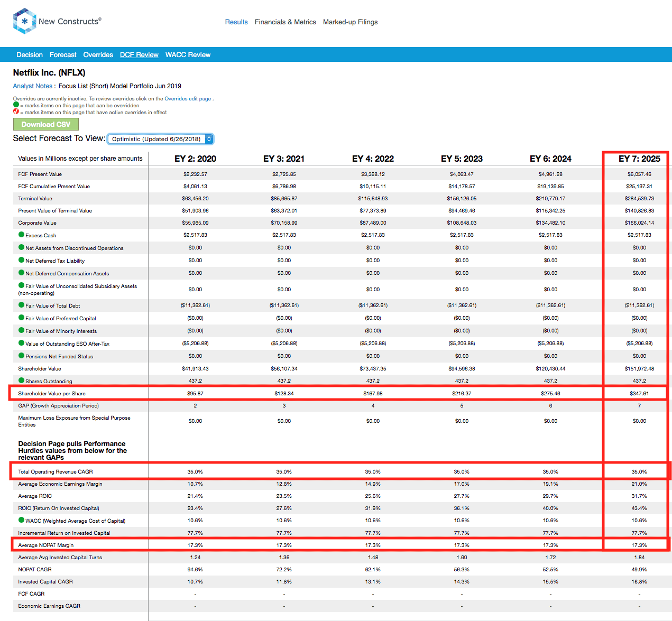This screenshot has width=672, height=621.
Task: Click the 94.6% NOPAT CAGR value
Action: click(x=195, y=570)
